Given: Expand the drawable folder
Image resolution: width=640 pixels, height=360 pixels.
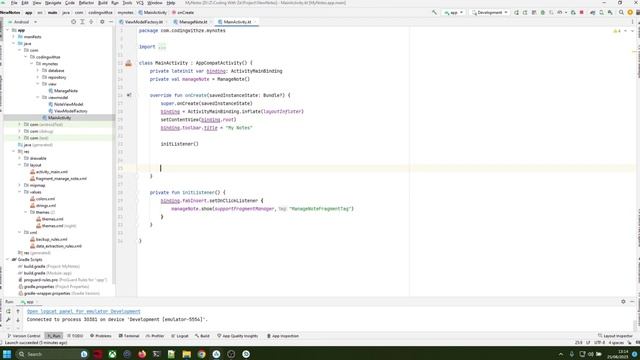Looking at the screenshot, I should pos(20,158).
